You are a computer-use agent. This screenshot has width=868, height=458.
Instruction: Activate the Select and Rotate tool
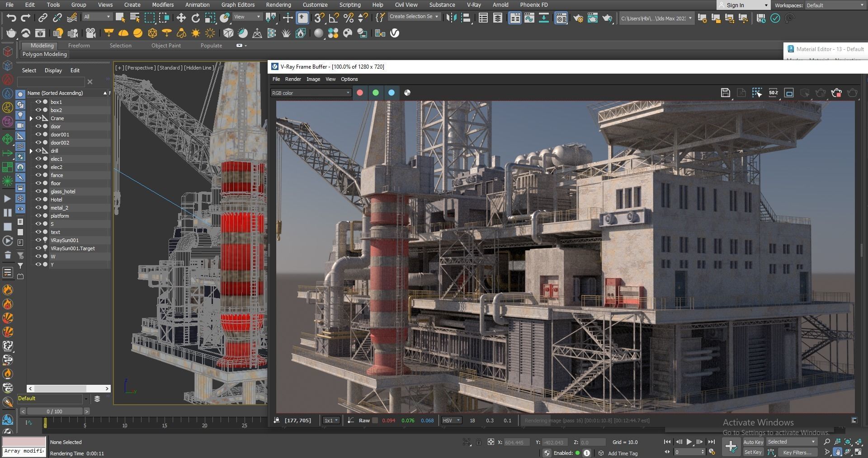click(195, 18)
